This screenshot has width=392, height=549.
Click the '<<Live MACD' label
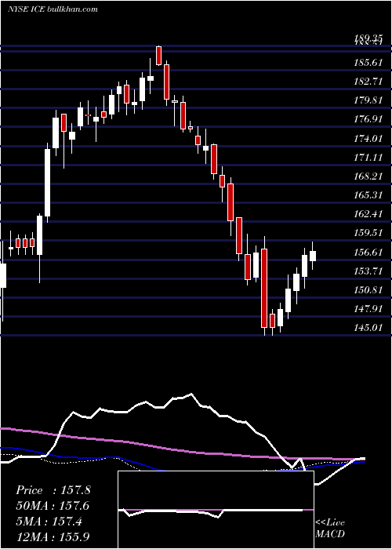tap(330, 529)
